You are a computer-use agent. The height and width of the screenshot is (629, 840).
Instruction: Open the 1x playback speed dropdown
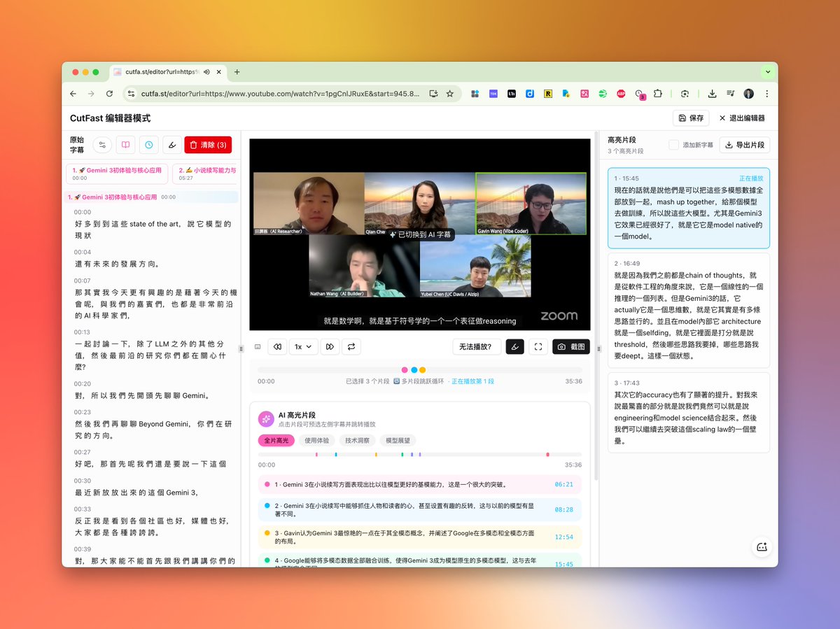(304, 346)
